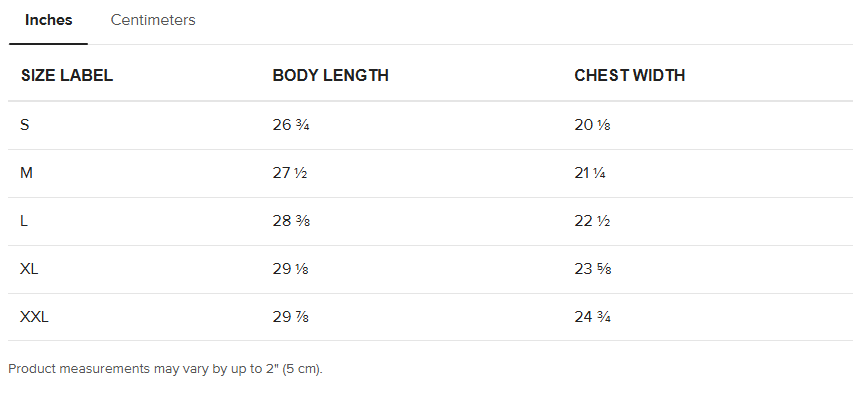Click the CHEST WIDTH column header
Screen dimensions: 868x407
tap(629, 76)
